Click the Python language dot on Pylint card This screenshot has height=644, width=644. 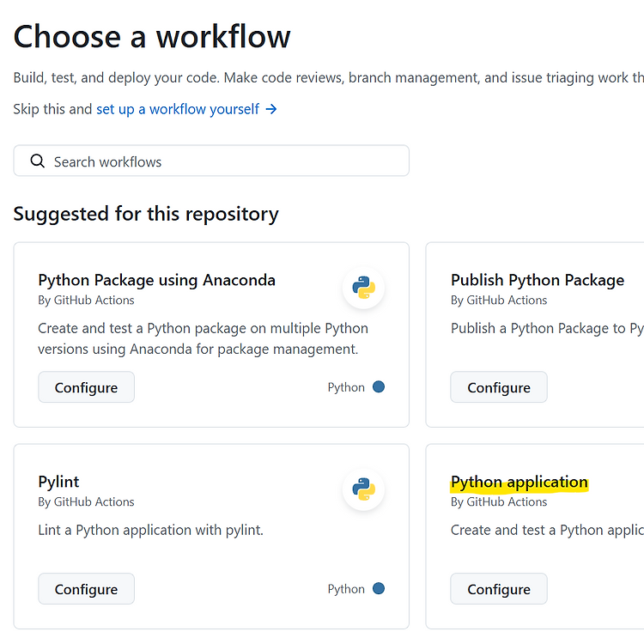[x=379, y=588]
